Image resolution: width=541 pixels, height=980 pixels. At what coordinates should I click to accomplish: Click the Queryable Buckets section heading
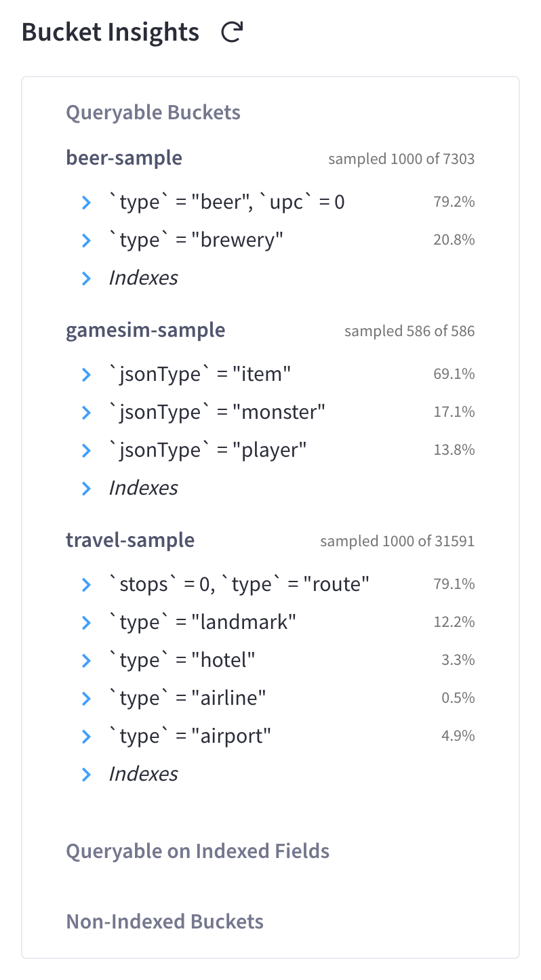[153, 113]
